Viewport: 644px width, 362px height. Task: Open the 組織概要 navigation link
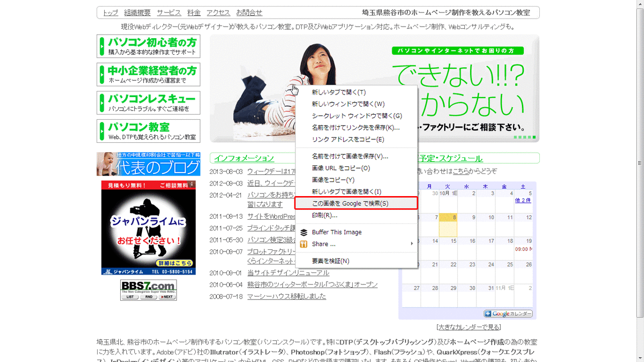pos(137,13)
